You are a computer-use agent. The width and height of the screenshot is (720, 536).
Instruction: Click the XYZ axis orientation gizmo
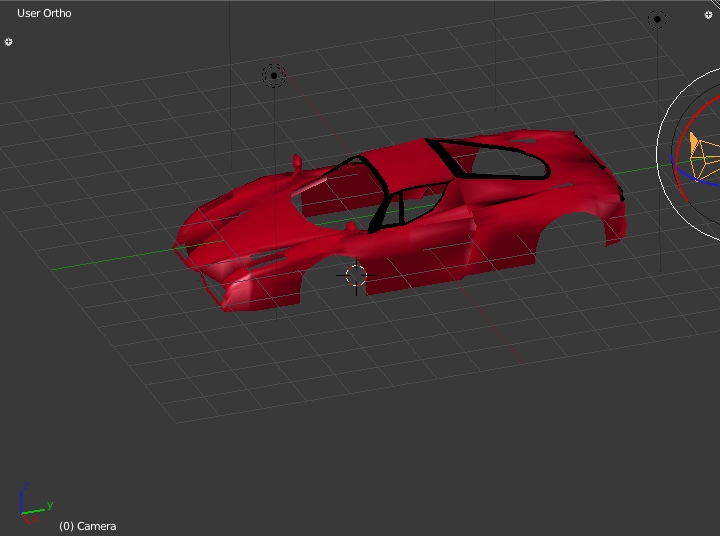(35, 504)
